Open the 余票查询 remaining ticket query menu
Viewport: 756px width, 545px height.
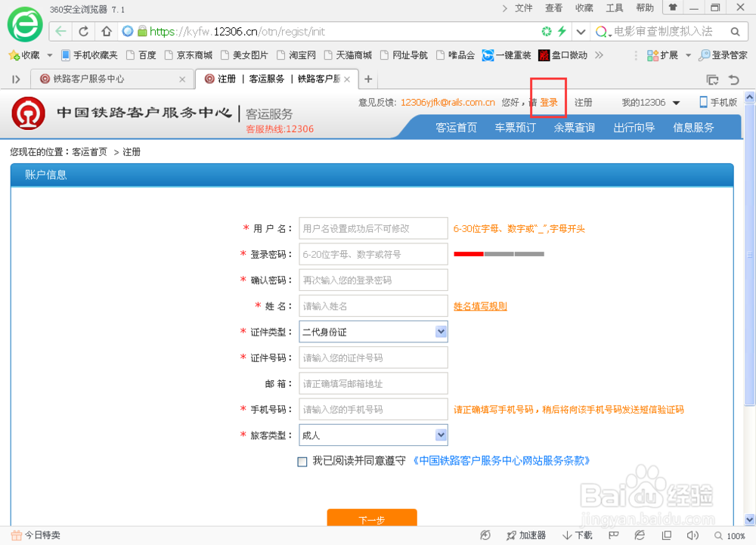[x=573, y=127]
